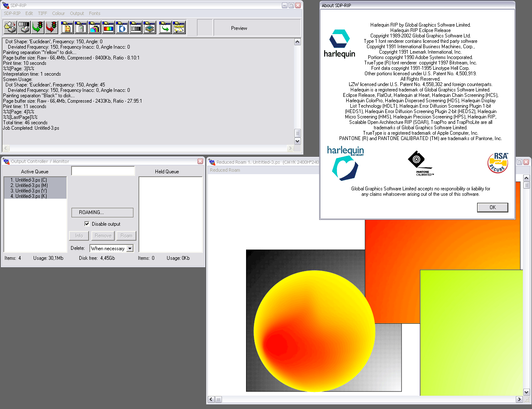Screen dimensions: 532x409
Task: Click the ruler Media Manager toolbar icon
Action: click(179, 28)
